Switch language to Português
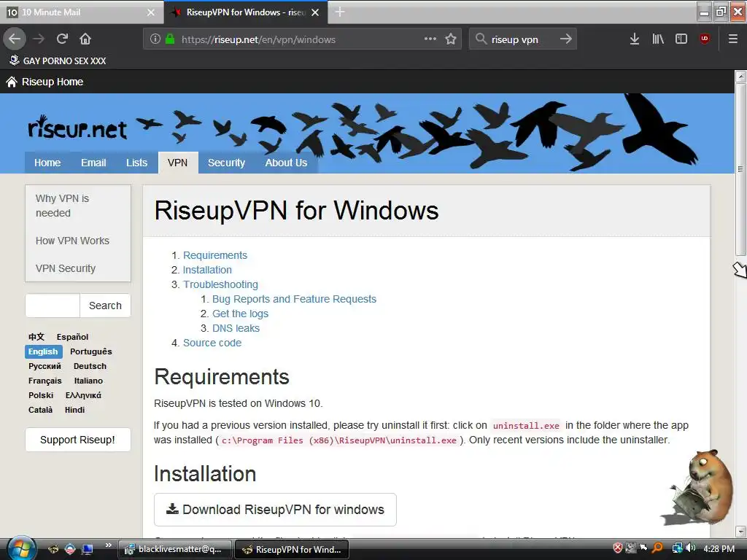Image resolution: width=747 pixels, height=560 pixels. coord(91,351)
